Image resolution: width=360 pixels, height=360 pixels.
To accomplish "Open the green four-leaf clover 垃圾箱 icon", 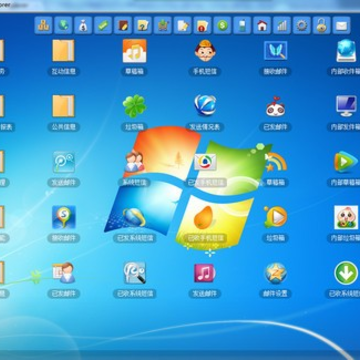I will pos(134,106).
